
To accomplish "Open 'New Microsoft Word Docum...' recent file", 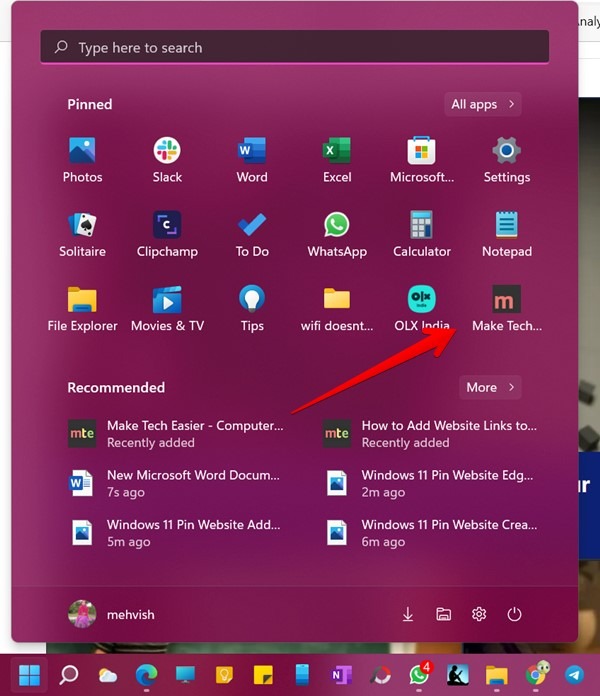I will tap(176, 483).
